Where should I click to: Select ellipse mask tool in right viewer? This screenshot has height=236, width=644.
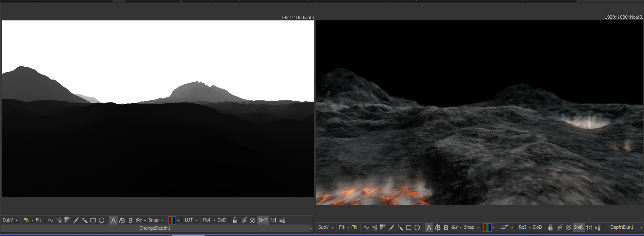[x=417, y=227]
